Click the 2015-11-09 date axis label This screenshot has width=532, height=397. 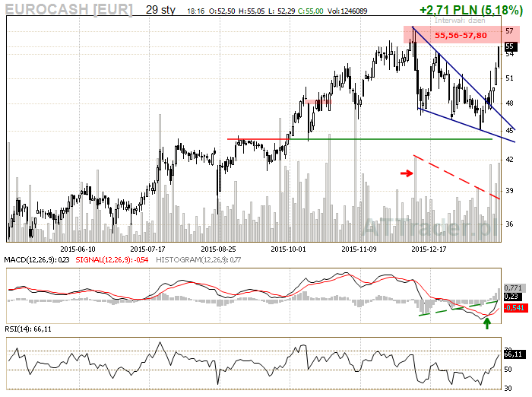coord(359,249)
